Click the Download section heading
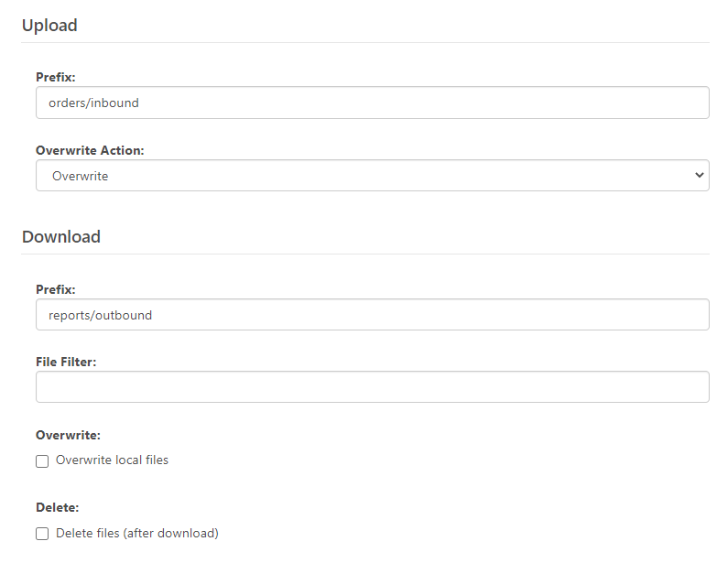 pos(61,237)
